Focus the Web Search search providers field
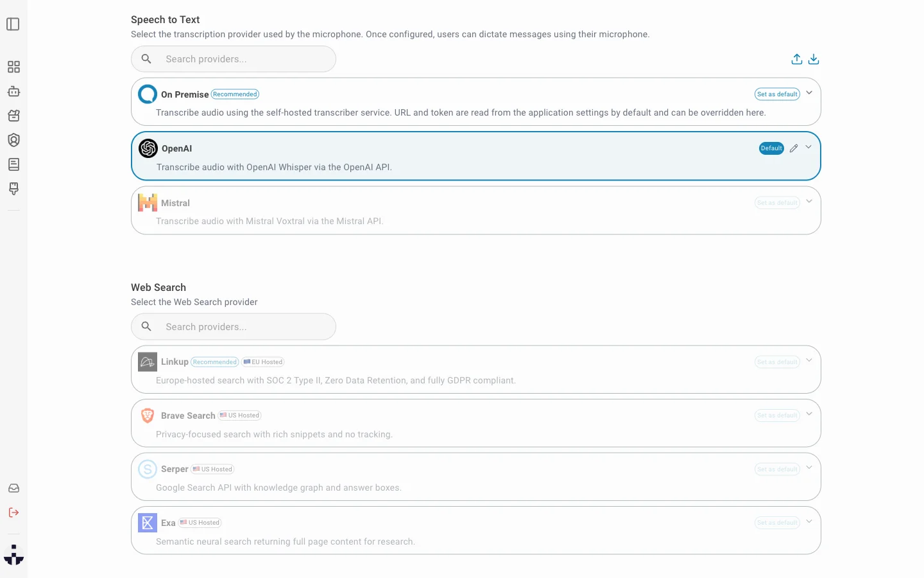This screenshot has width=924, height=578. coord(234,327)
